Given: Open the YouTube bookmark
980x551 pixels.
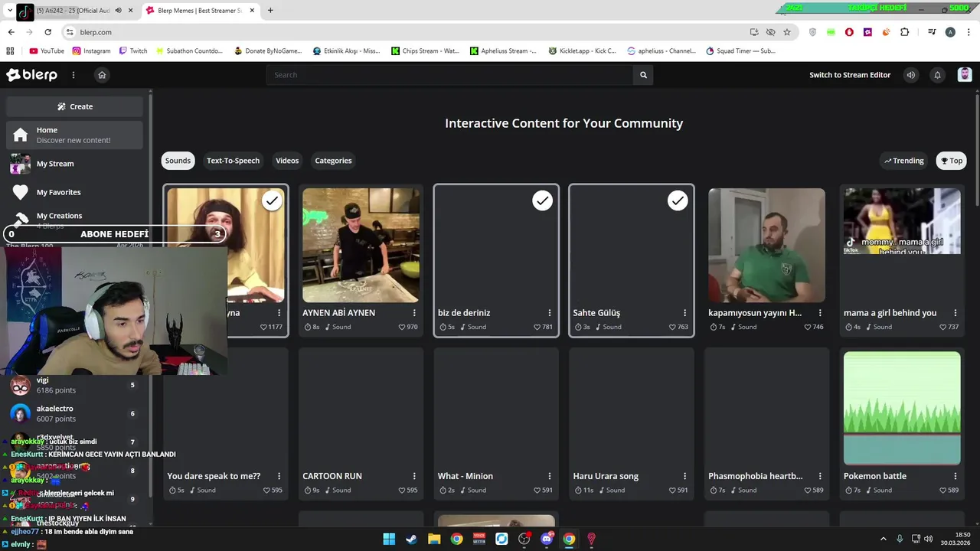Looking at the screenshot, I should 47,51.
